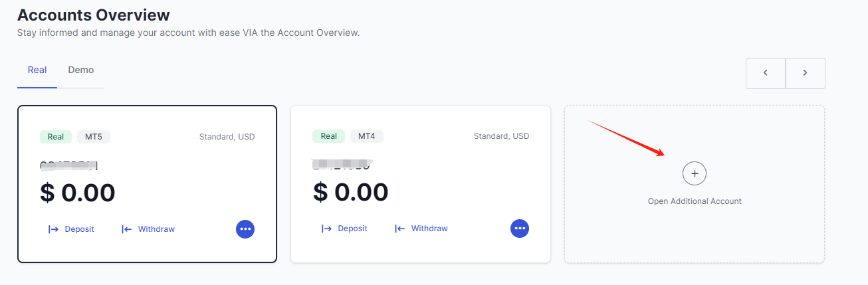868x285 pixels.
Task: Click the Open Additional Account label
Action: [695, 201]
